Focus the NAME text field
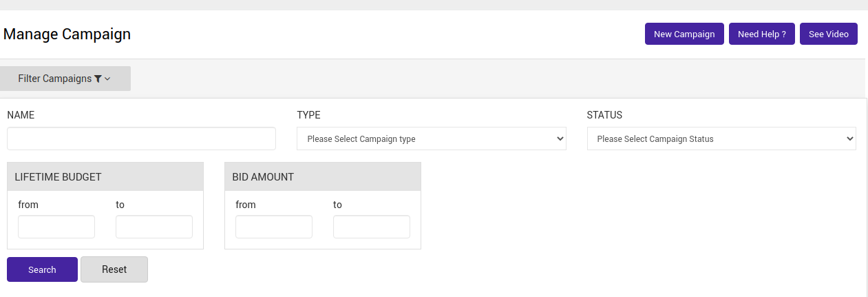The height and width of the screenshot is (297, 868). coord(141,139)
